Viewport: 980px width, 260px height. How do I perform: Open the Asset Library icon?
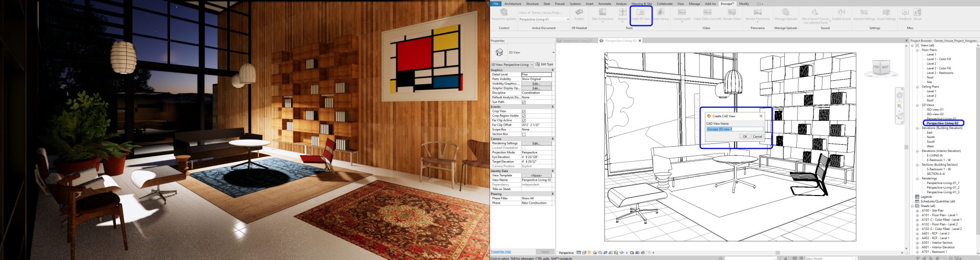click(661, 12)
